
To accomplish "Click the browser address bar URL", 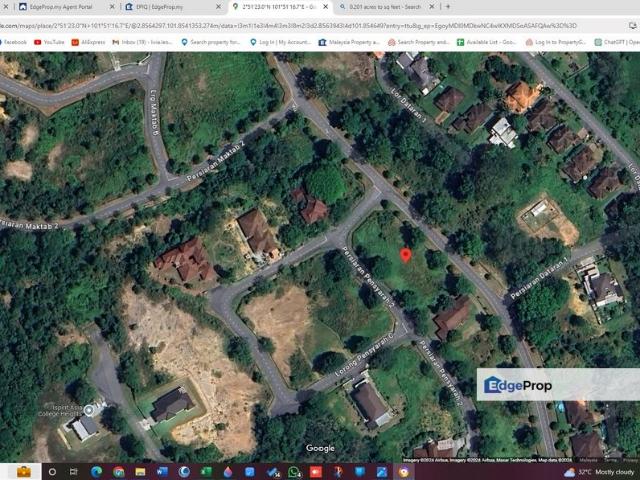I will [x=300, y=26].
